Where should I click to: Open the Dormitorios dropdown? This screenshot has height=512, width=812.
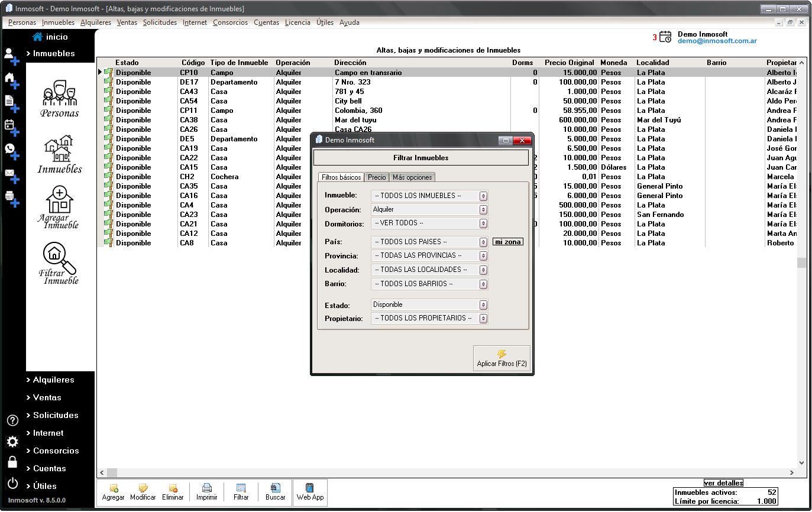pos(429,223)
